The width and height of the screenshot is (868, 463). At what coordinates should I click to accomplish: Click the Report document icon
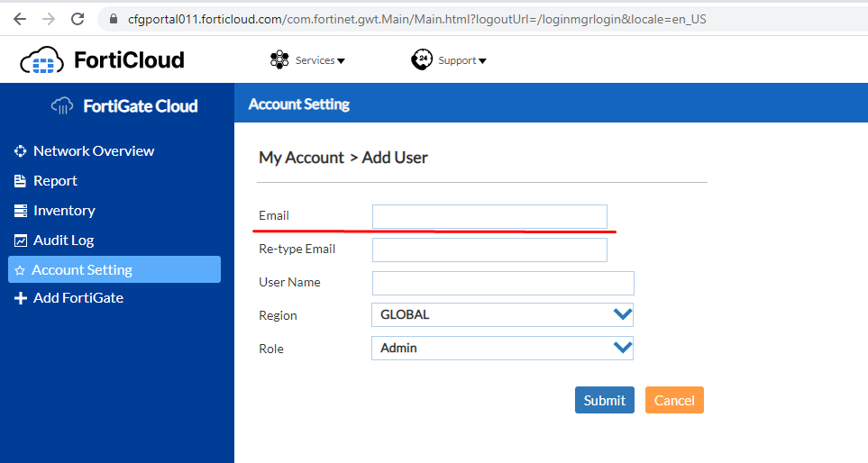(20, 181)
